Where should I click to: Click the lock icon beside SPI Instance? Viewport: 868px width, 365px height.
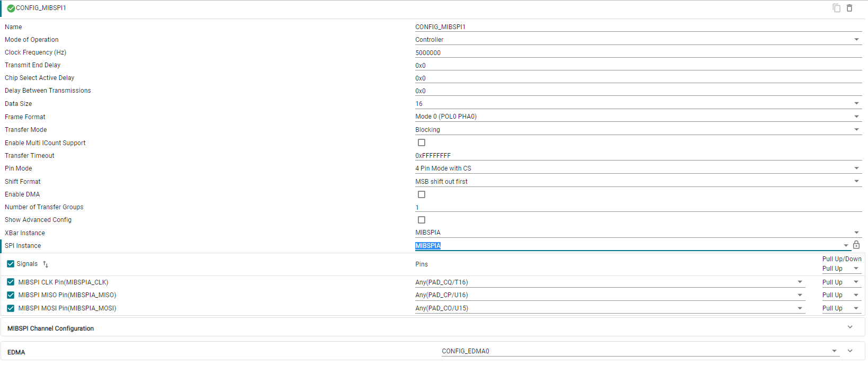tap(856, 245)
